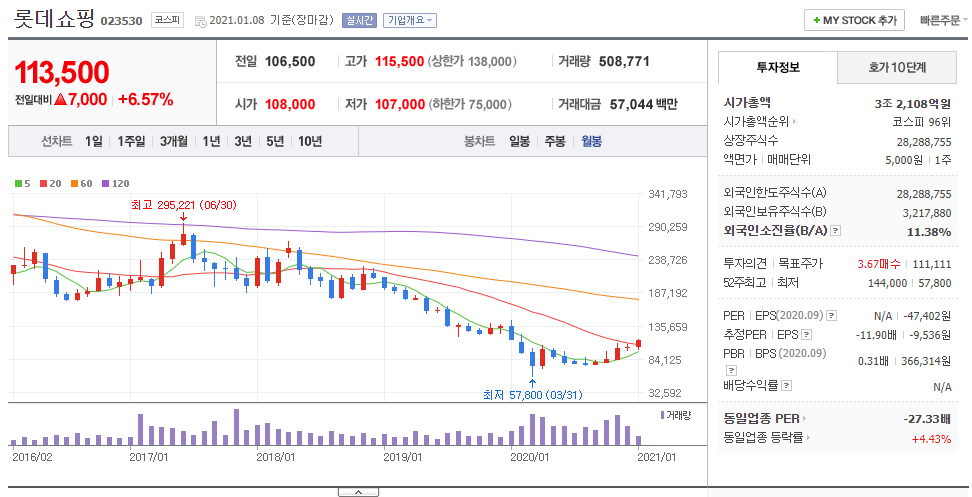Select the 5년 line chart
The height and width of the screenshot is (497, 972).
click(x=275, y=141)
